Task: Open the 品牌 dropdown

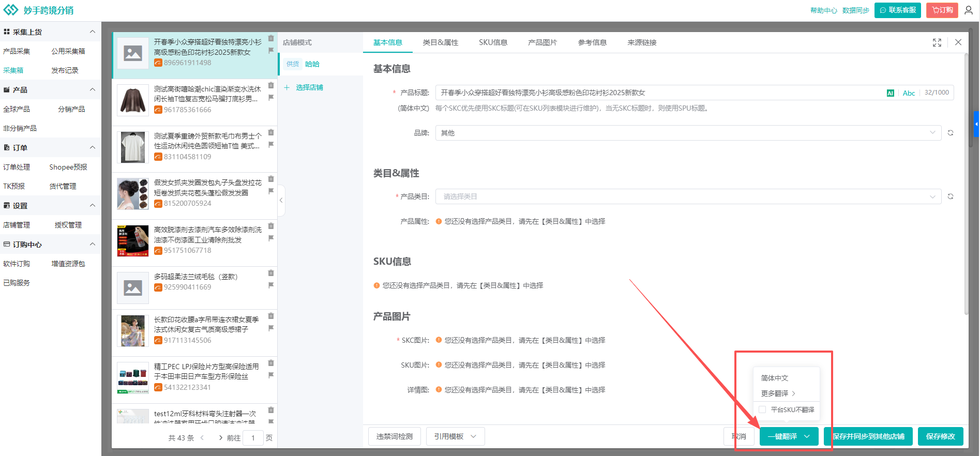Action: point(932,133)
